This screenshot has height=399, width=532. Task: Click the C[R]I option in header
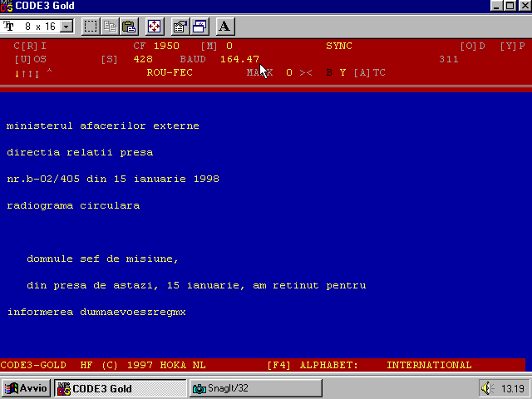[x=31, y=46]
